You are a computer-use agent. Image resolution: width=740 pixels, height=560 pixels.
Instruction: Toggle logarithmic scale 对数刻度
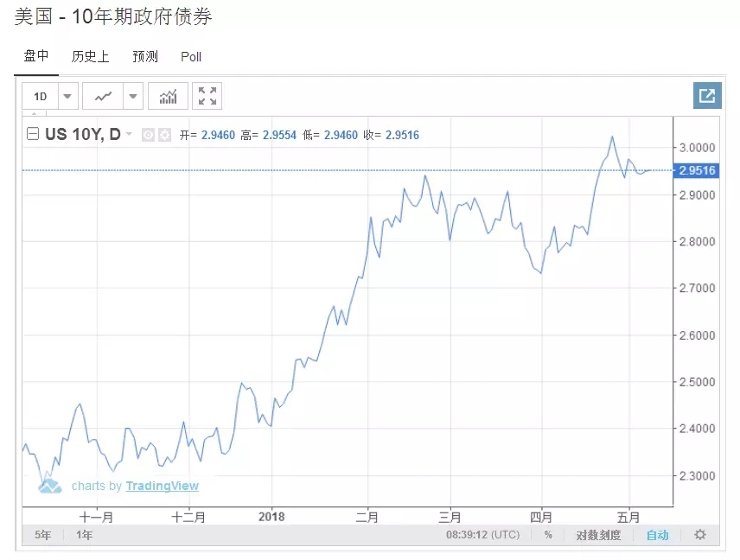click(598, 535)
